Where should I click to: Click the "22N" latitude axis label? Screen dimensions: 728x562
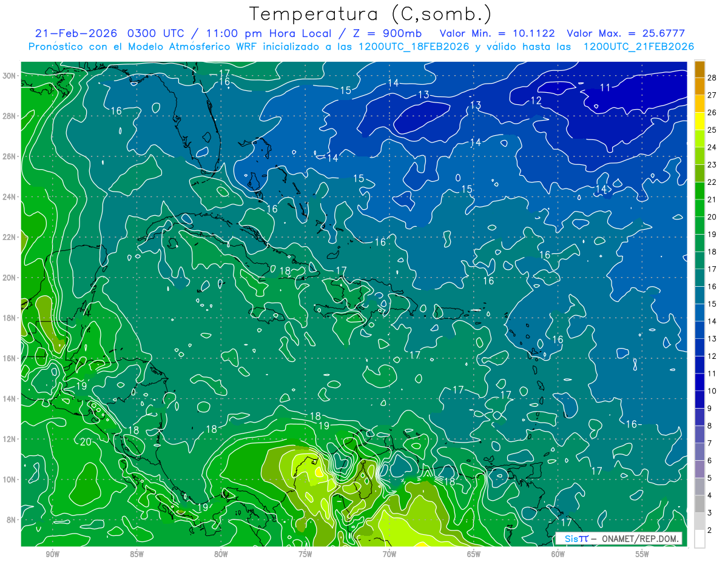click(10, 237)
